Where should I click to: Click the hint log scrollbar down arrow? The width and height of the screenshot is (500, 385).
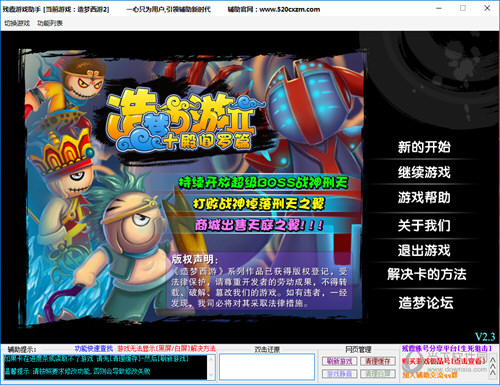point(211,376)
